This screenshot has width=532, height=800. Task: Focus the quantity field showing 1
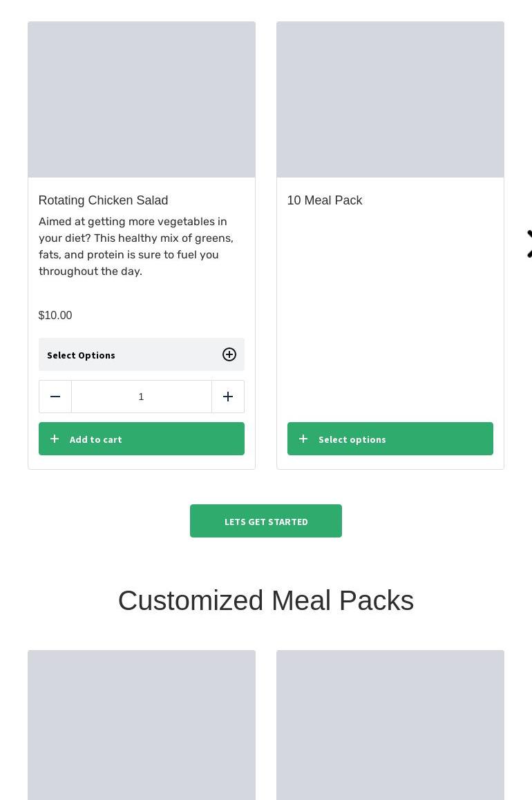coord(142,397)
